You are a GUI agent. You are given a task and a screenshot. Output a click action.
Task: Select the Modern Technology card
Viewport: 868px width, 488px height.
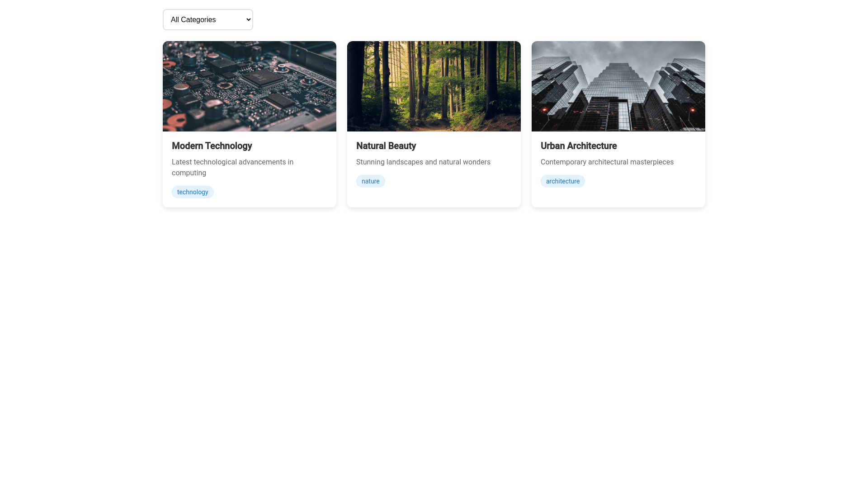pos(249,124)
